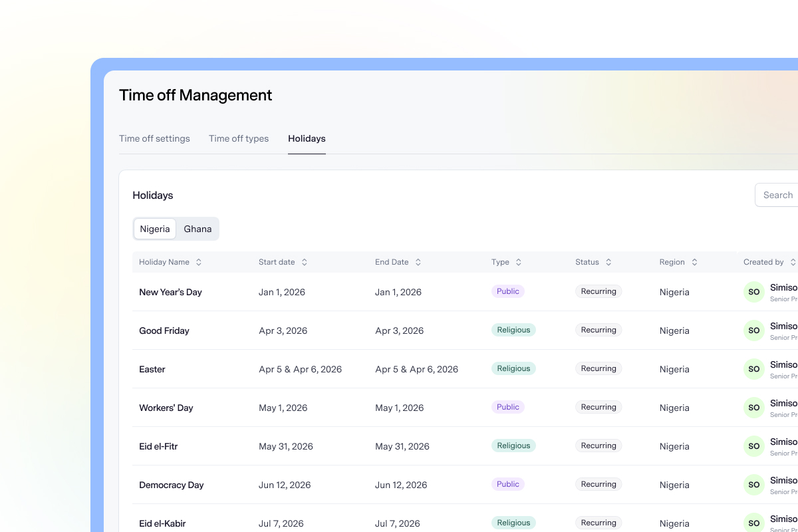Sort by Created by column arrows

[x=793, y=262]
